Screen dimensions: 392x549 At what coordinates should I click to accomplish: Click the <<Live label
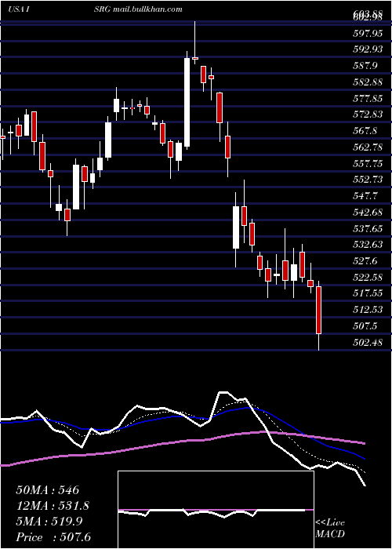click(x=330, y=523)
